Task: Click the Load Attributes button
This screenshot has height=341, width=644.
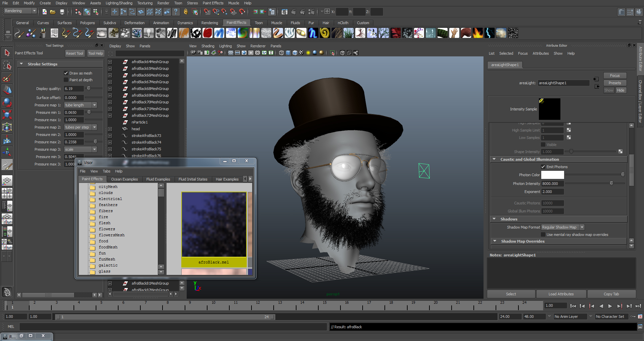Action: point(561,294)
